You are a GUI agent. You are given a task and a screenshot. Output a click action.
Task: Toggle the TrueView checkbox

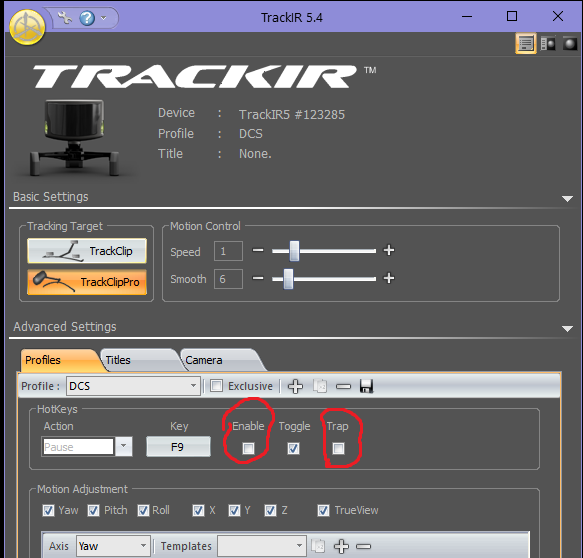323,510
